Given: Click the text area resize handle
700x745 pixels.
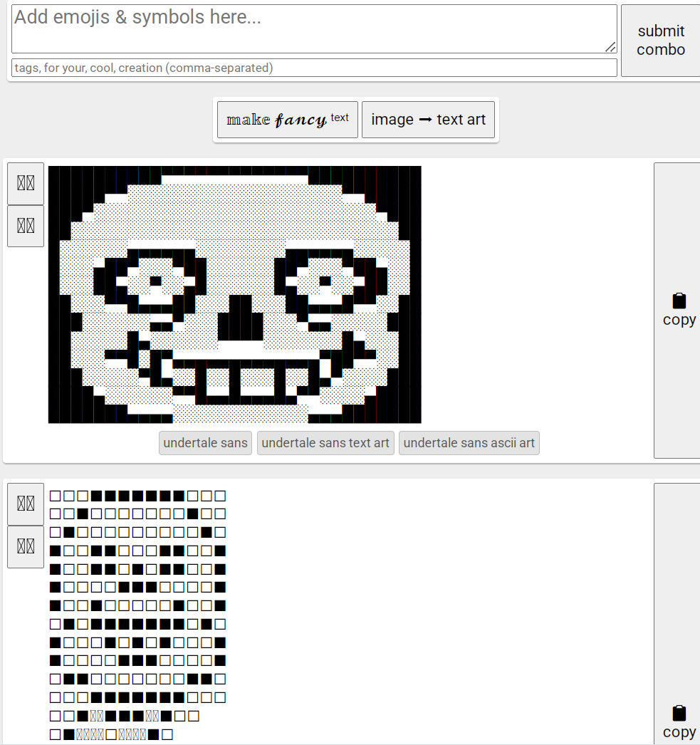Looking at the screenshot, I should (x=611, y=47).
